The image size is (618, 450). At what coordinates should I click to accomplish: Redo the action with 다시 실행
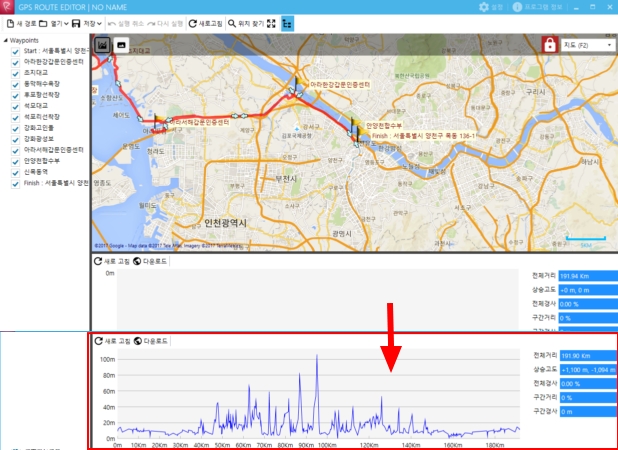[165, 24]
